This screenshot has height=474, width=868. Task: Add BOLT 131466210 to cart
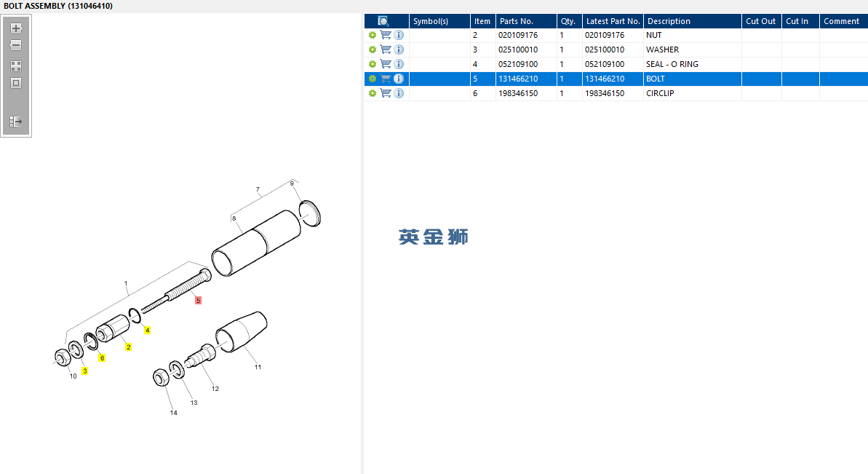click(386, 79)
